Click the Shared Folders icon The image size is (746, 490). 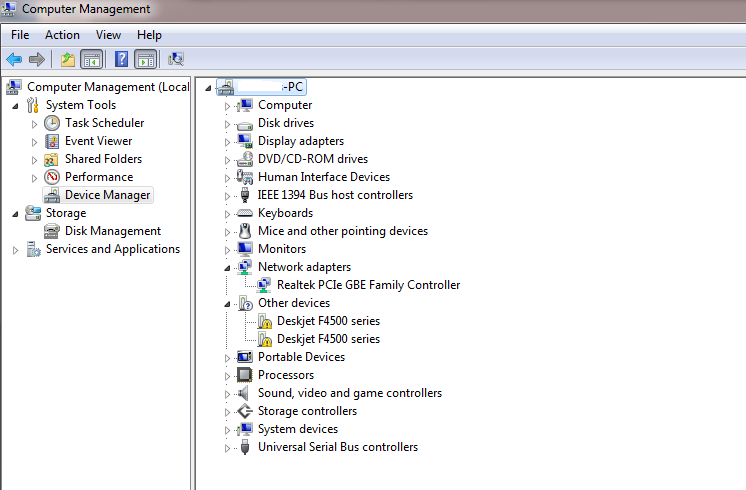[51, 159]
